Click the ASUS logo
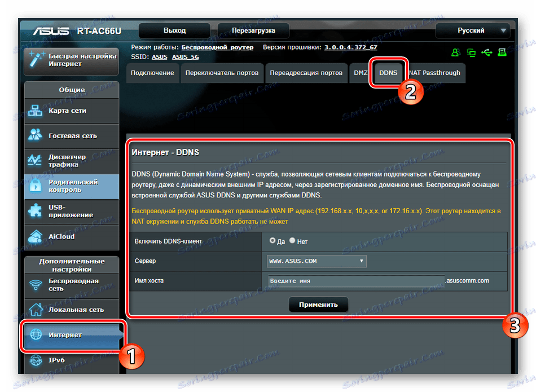Viewport: 536px width, 392px height. click(51, 31)
